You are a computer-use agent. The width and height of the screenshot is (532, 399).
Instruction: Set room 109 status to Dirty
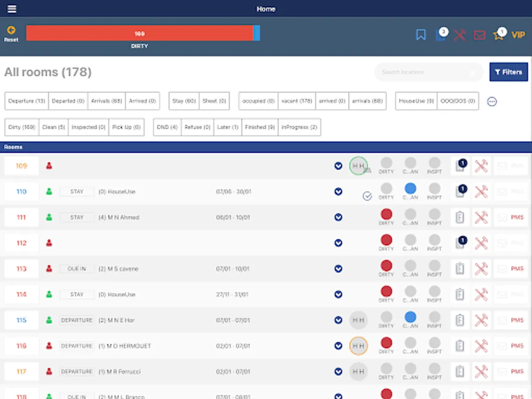tap(386, 164)
